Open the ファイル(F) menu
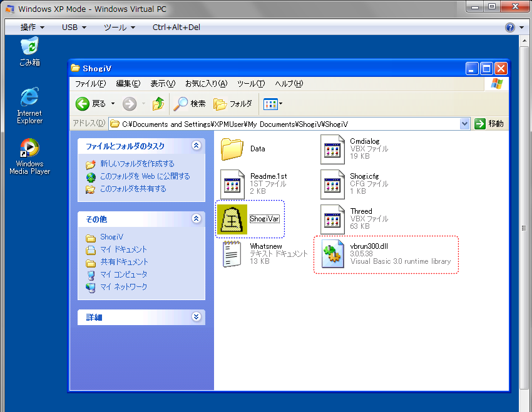The height and width of the screenshot is (412, 532). [x=90, y=84]
